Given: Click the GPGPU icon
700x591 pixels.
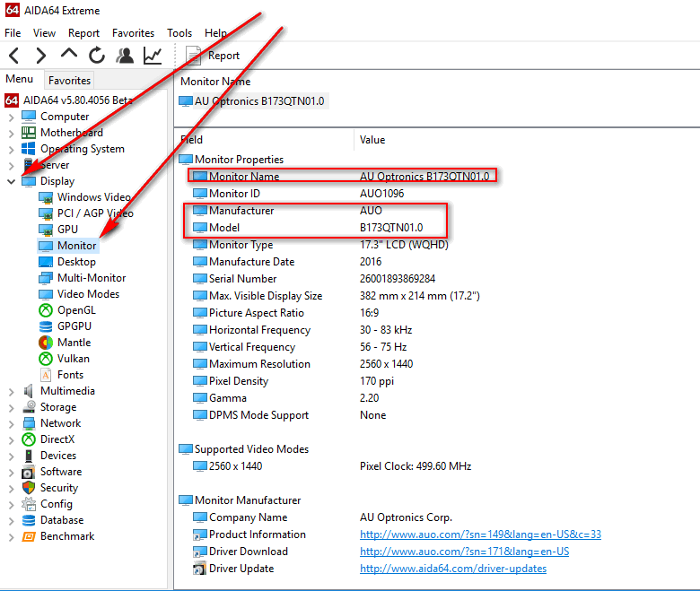Looking at the screenshot, I should [x=46, y=326].
